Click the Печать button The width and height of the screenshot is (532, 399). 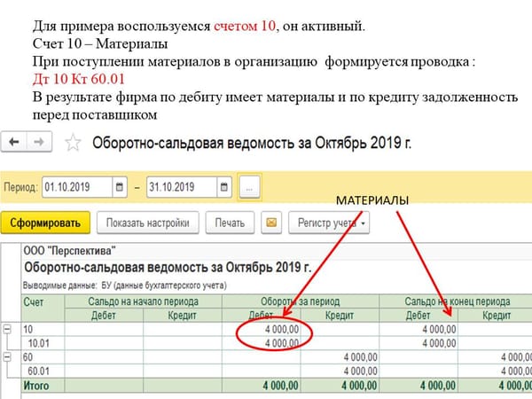coord(230,223)
